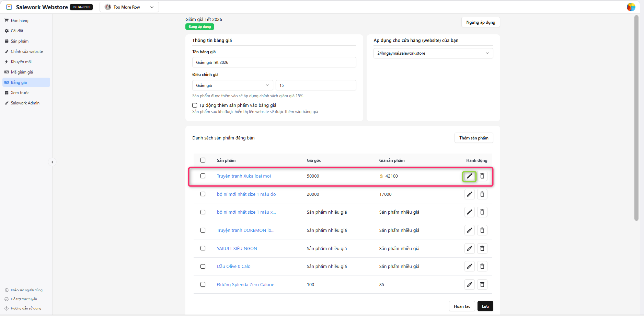Open Sản phẩm menu item
644x316 pixels.
coord(20,41)
